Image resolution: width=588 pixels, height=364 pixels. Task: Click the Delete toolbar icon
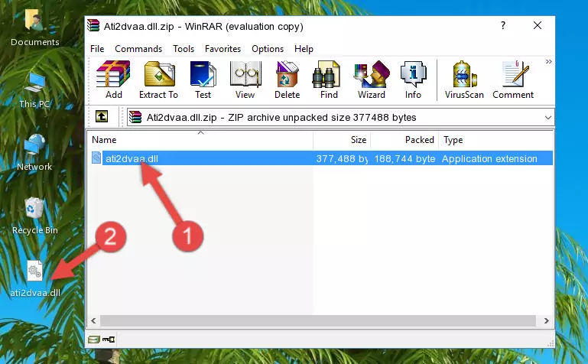click(x=288, y=80)
